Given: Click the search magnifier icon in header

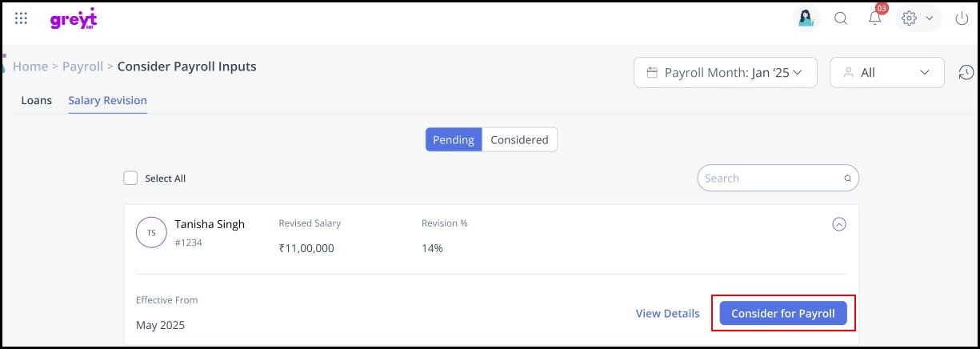Looking at the screenshot, I should point(841,18).
